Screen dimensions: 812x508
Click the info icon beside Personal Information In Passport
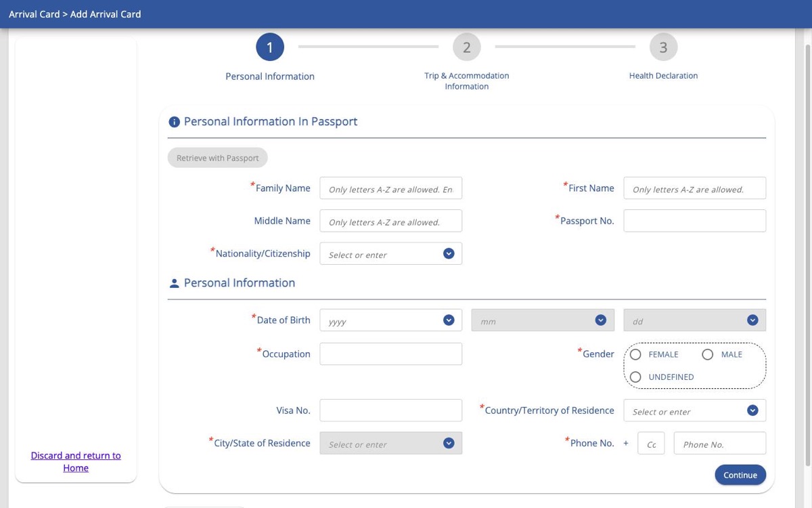point(174,122)
